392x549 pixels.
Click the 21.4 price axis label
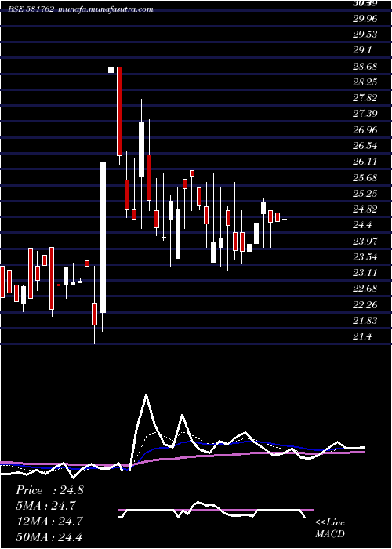(362, 336)
